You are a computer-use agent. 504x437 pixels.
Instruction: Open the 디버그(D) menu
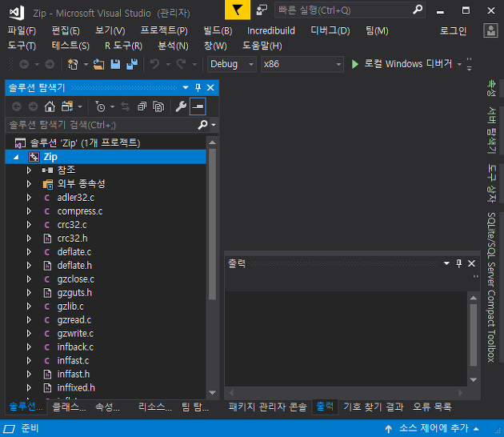[x=330, y=30]
